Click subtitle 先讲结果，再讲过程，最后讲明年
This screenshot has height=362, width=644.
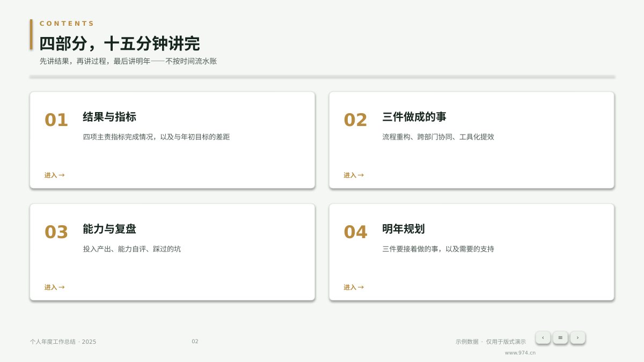tap(95, 61)
